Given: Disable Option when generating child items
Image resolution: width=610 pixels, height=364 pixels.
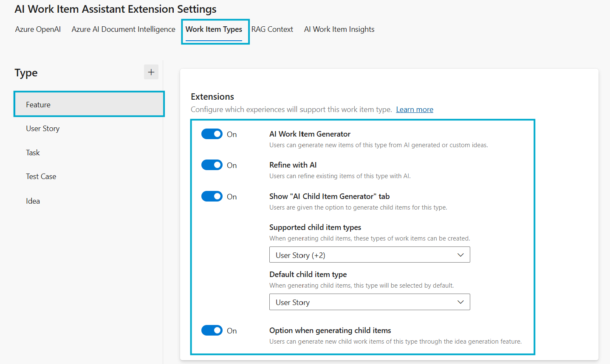Looking at the screenshot, I should 212,330.
